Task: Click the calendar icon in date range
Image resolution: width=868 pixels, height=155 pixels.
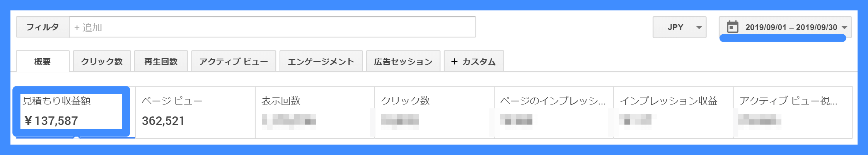Action: click(x=732, y=27)
